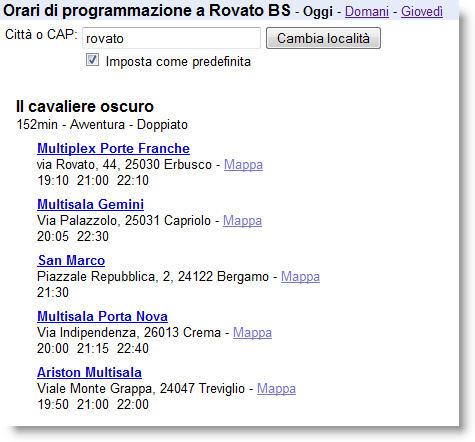
Task: Open Mappa link for Erbusco address
Action: tap(243, 165)
